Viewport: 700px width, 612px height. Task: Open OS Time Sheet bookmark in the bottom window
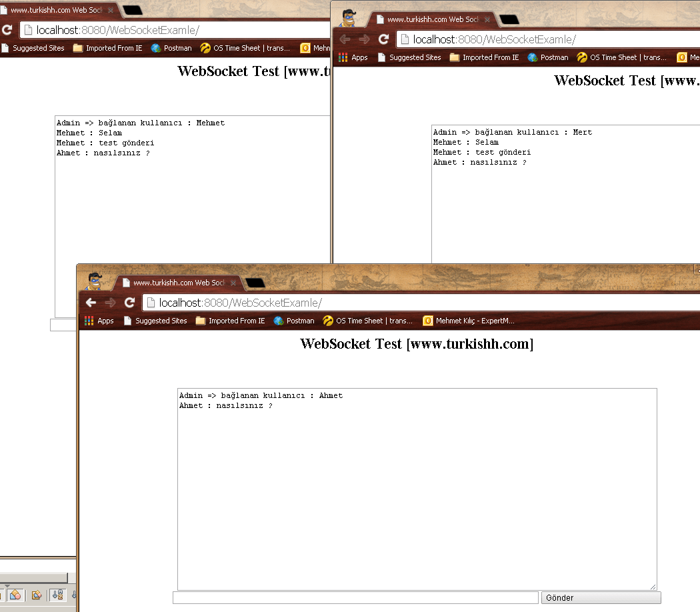tap(367, 321)
